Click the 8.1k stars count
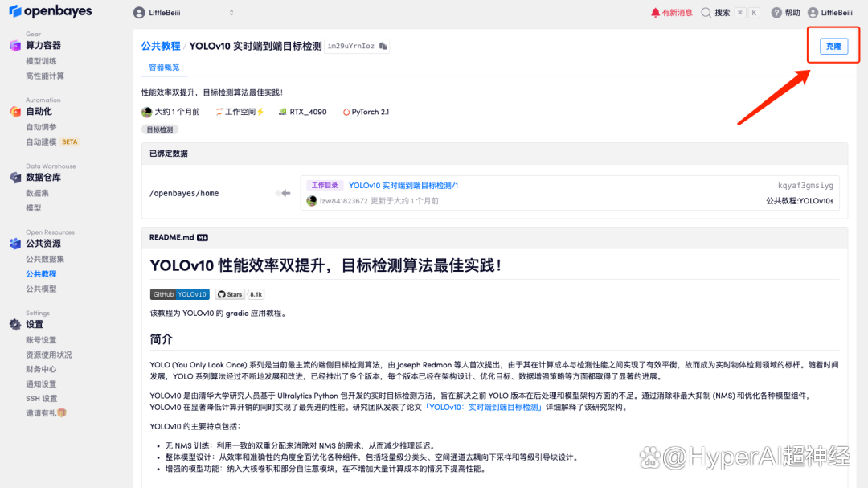Viewport: 868px width, 488px height. click(256, 294)
